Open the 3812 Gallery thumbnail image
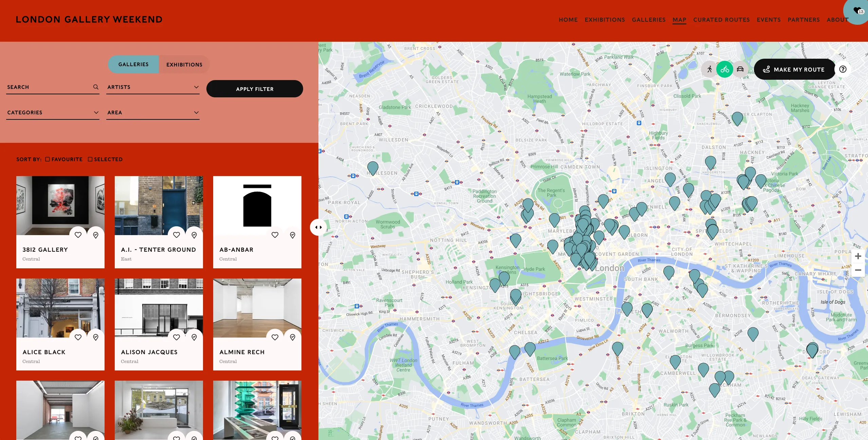Screen dimensions: 868x440 pyautogui.click(x=60, y=206)
